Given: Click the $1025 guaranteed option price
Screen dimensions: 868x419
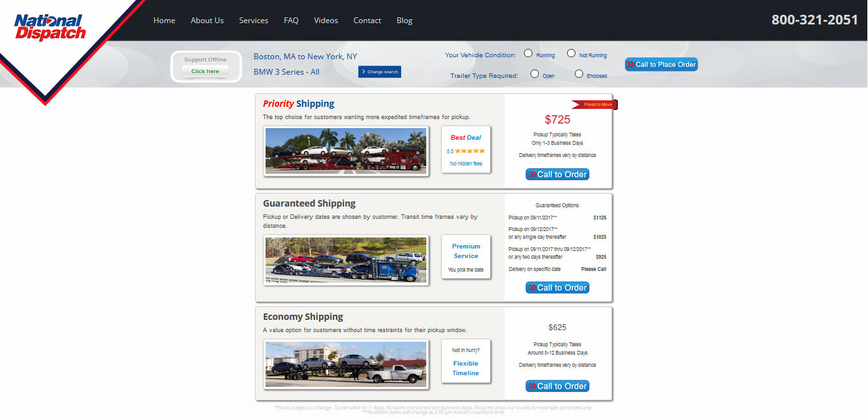Looking at the screenshot, I should click(599, 237).
